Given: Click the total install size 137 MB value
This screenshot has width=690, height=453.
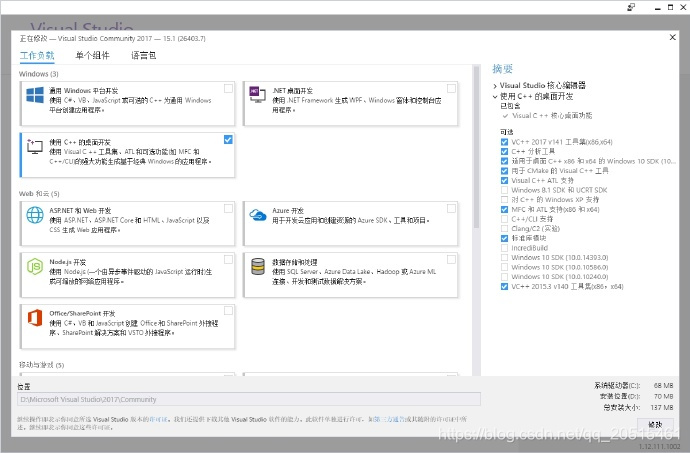Looking at the screenshot, I should click(x=662, y=408).
